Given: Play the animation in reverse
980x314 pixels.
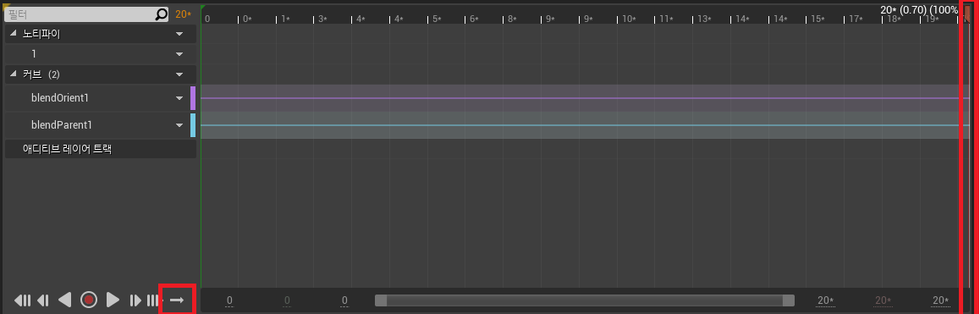Looking at the screenshot, I should (x=65, y=300).
